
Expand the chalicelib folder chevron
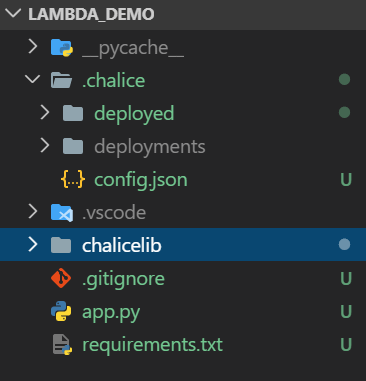[x=33, y=245]
